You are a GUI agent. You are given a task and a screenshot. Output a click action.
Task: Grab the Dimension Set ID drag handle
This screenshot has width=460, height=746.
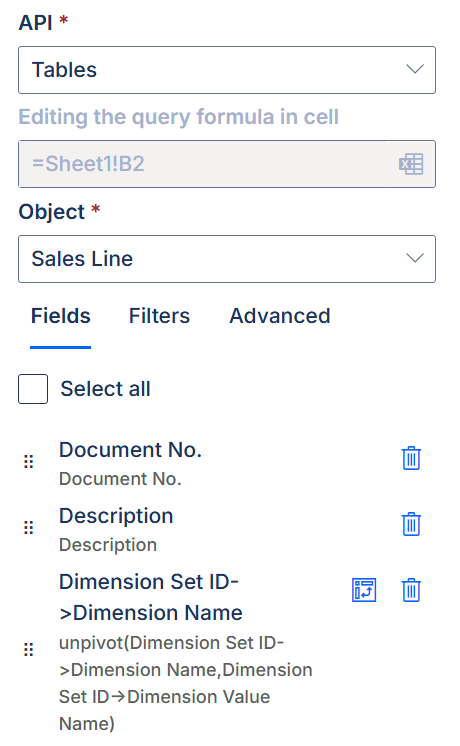[x=29, y=649]
